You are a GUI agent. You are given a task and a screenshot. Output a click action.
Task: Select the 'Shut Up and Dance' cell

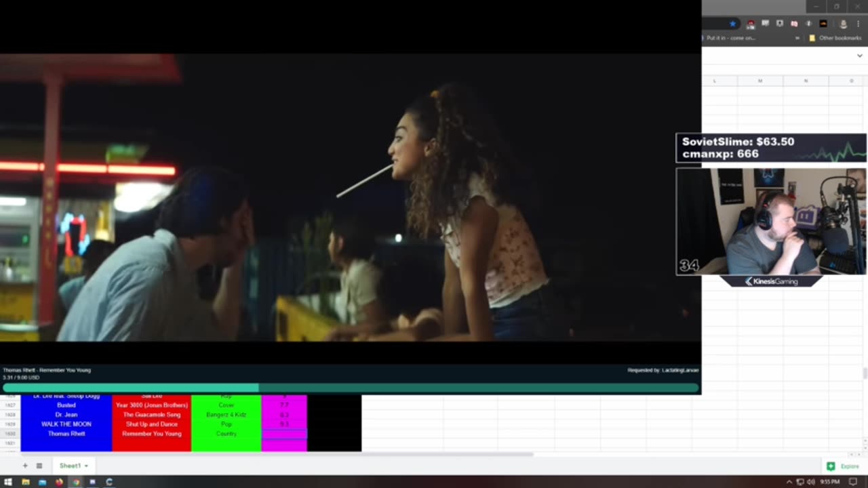[x=151, y=424]
